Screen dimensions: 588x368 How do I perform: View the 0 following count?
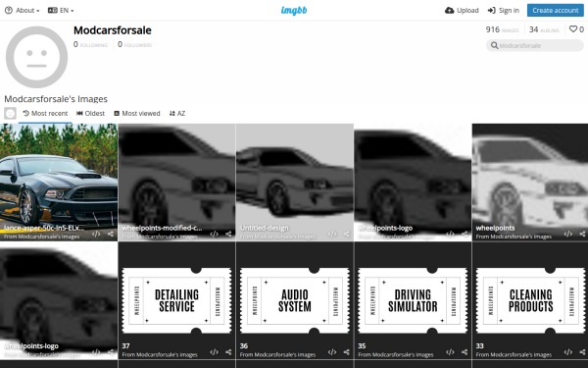pyautogui.click(x=90, y=45)
